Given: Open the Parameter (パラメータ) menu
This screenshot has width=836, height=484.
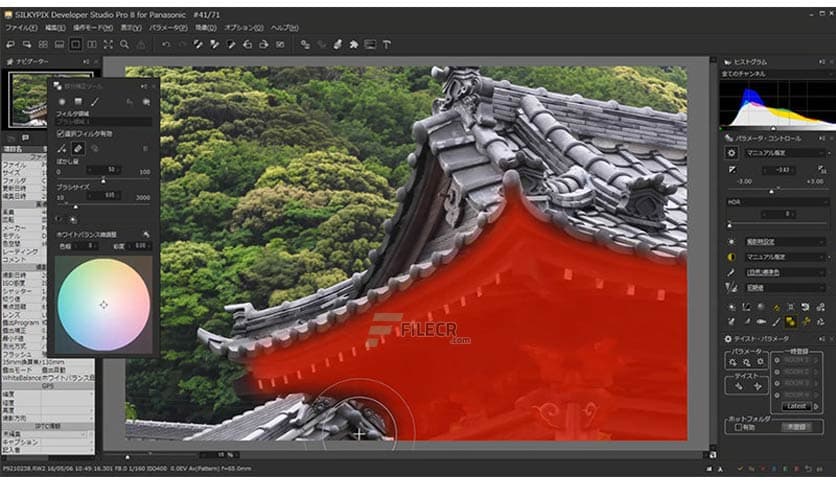Looking at the screenshot, I should [x=168, y=28].
